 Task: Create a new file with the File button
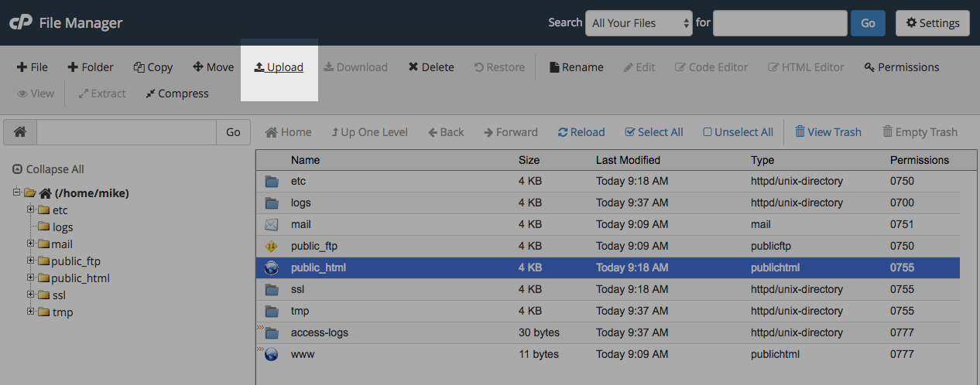pos(33,67)
